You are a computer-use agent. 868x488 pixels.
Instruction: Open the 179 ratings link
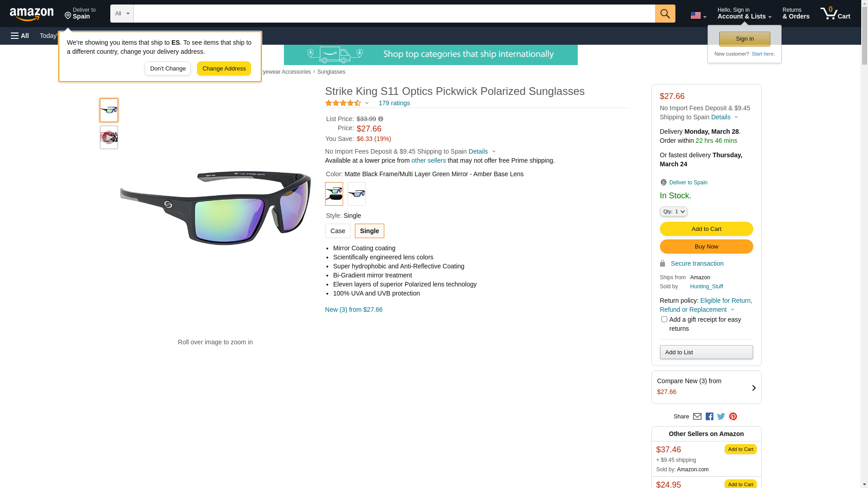point(394,103)
